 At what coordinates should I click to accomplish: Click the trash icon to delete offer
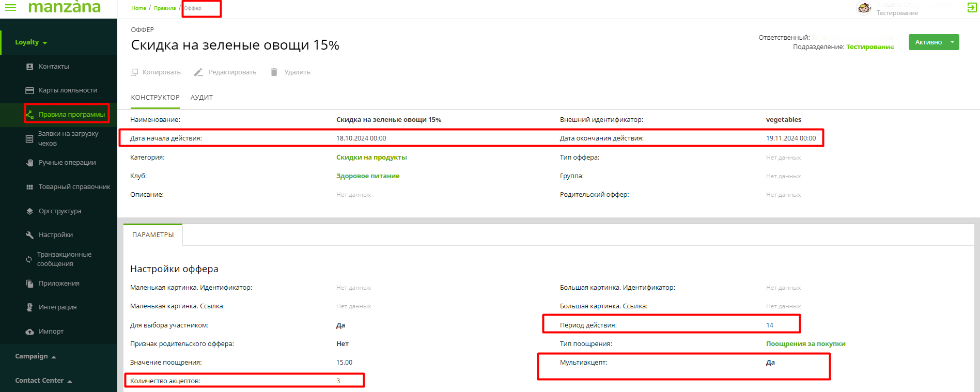coord(274,72)
